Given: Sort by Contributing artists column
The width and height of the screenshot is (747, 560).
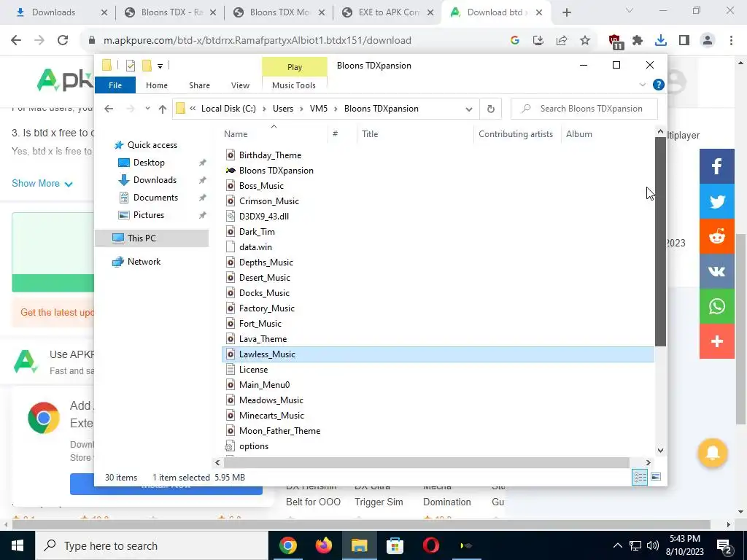Looking at the screenshot, I should point(516,134).
